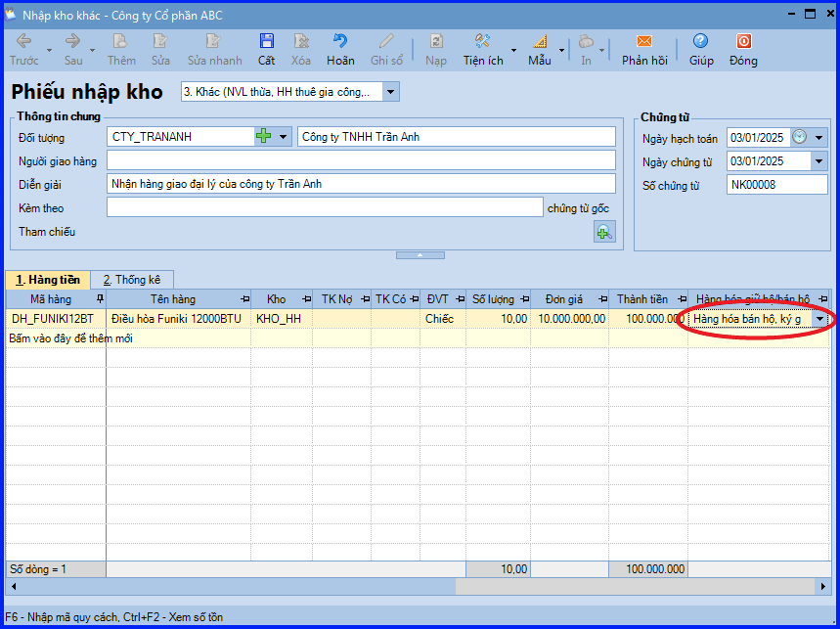Select the Hàng tiền tab
The width and height of the screenshot is (840, 629).
coord(48,280)
